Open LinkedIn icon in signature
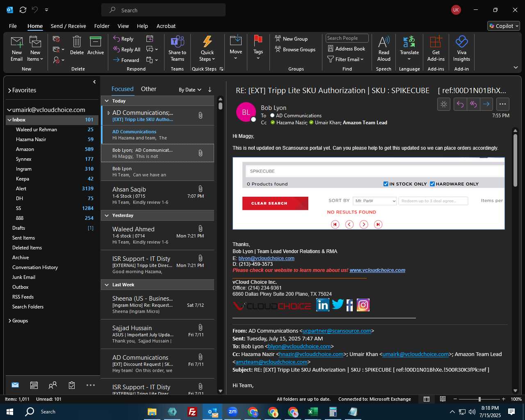Image resolution: width=525 pixels, height=420 pixels. pos(323,305)
